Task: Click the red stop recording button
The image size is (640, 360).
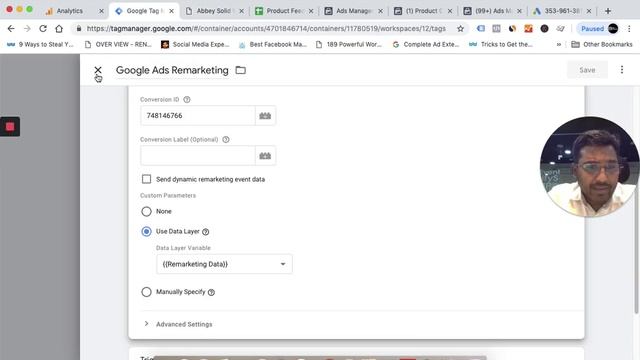Action: (x=10, y=127)
